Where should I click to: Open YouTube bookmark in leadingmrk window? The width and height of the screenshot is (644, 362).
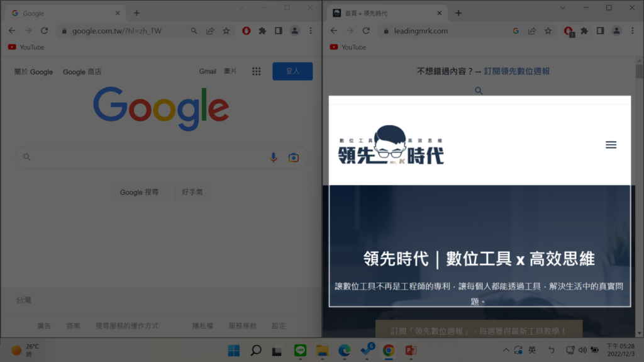(x=348, y=47)
